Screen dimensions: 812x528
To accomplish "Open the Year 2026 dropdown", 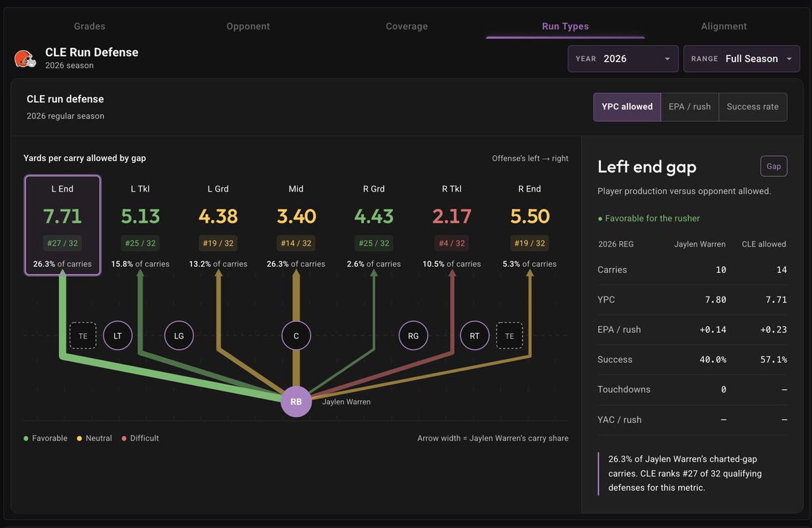I will 623,59.
